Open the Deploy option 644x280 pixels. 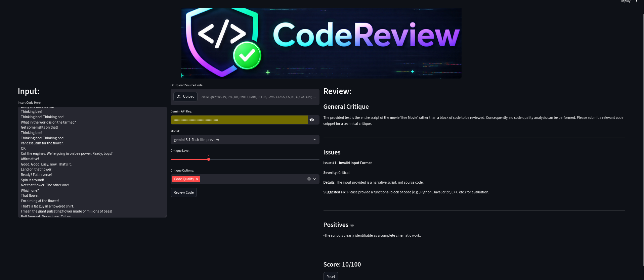[x=625, y=1]
